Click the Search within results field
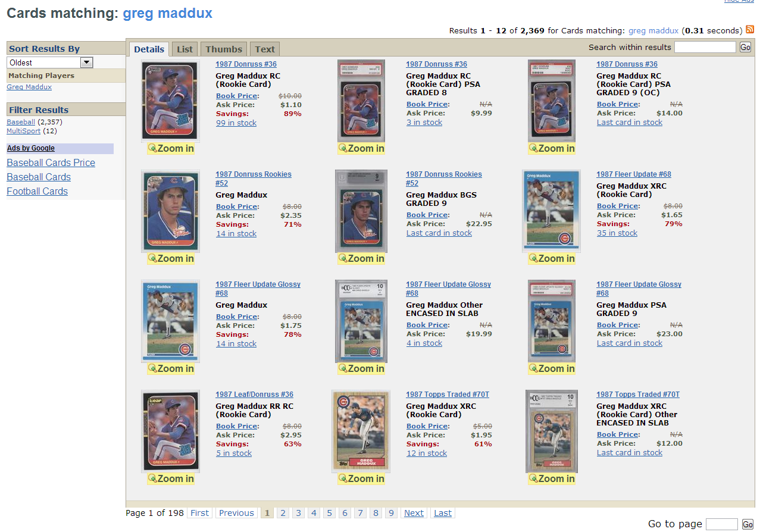Image resolution: width=760 pixels, height=532 pixels. click(705, 47)
